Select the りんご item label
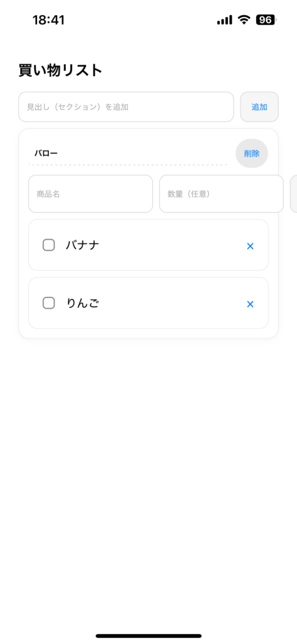 tap(82, 304)
